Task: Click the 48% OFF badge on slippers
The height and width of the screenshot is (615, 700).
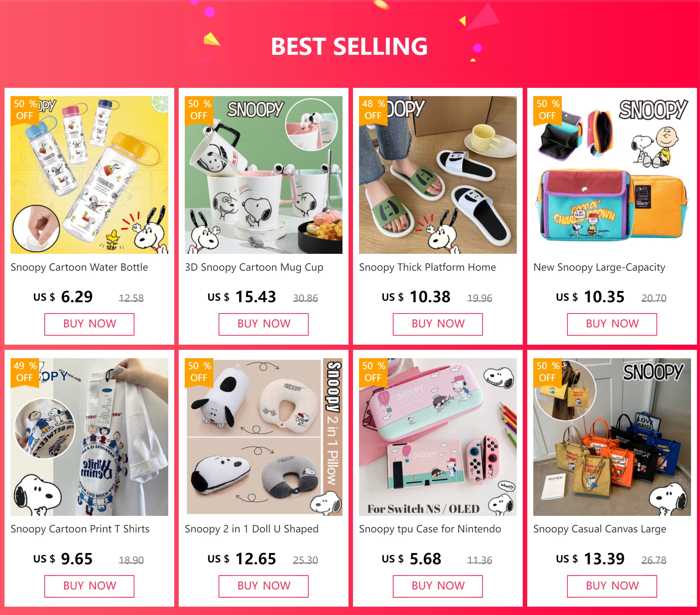Action: click(373, 110)
